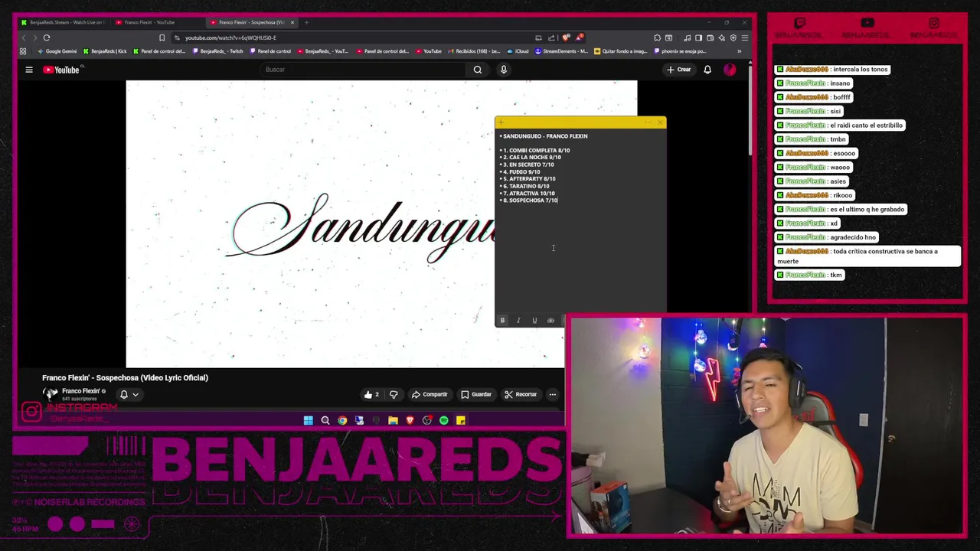Open iCloud bookmark
This screenshot has height=551, width=980.
click(x=518, y=51)
